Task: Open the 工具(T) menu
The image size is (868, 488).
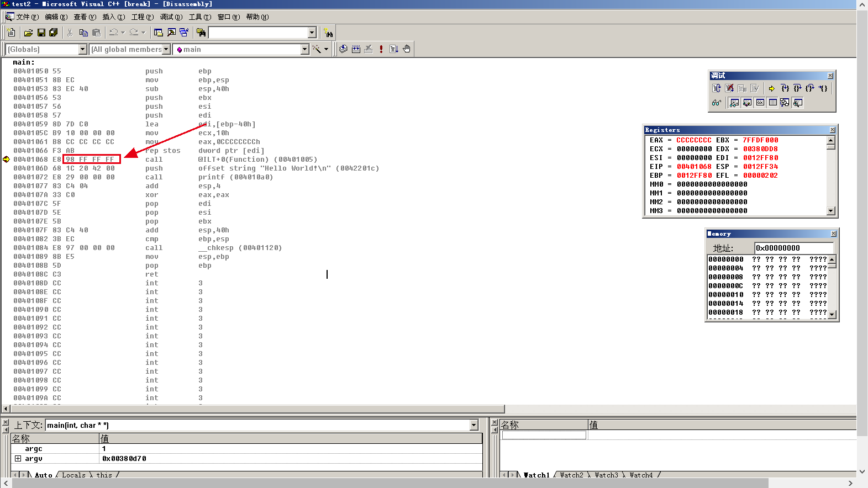Action: point(200,17)
